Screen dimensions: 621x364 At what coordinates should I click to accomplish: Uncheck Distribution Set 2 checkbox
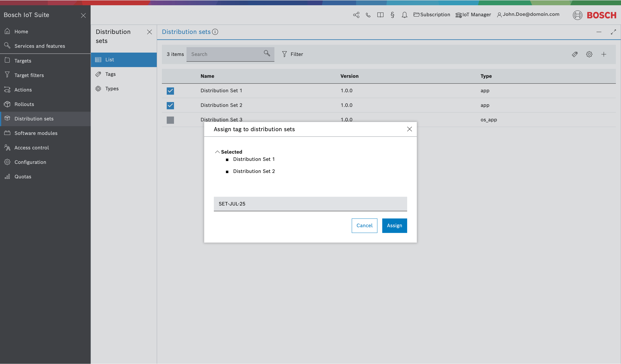click(x=170, y=105)
